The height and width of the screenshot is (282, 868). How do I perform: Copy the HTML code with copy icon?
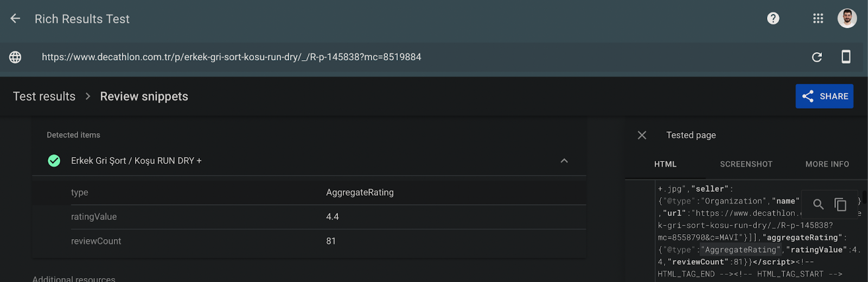tap(840, 204)
